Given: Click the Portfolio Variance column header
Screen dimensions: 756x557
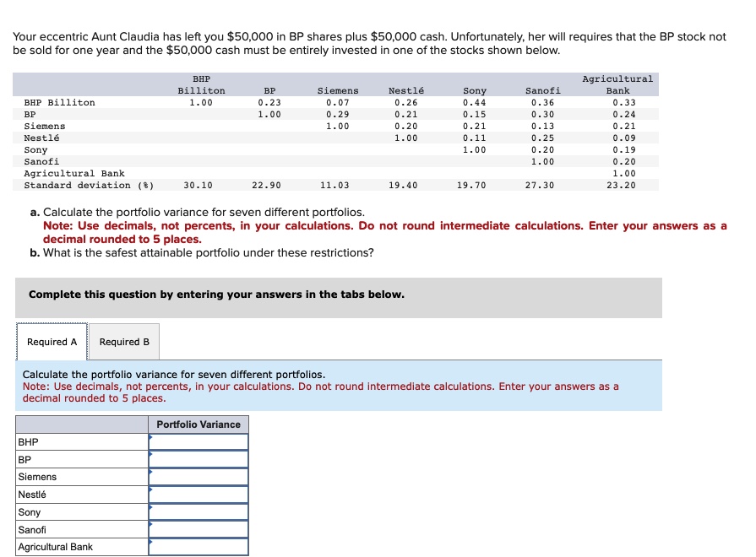Looking at the screenshot, I should (x=199, y=425).
